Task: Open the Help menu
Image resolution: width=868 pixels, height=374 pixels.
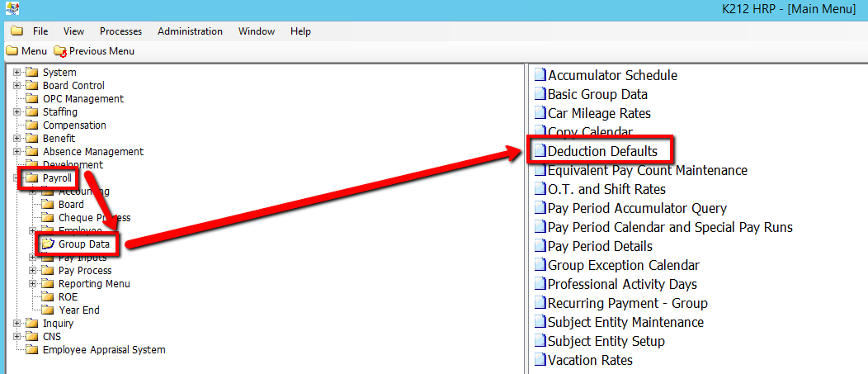Action: pyautogui.click(x=300, y=31)
